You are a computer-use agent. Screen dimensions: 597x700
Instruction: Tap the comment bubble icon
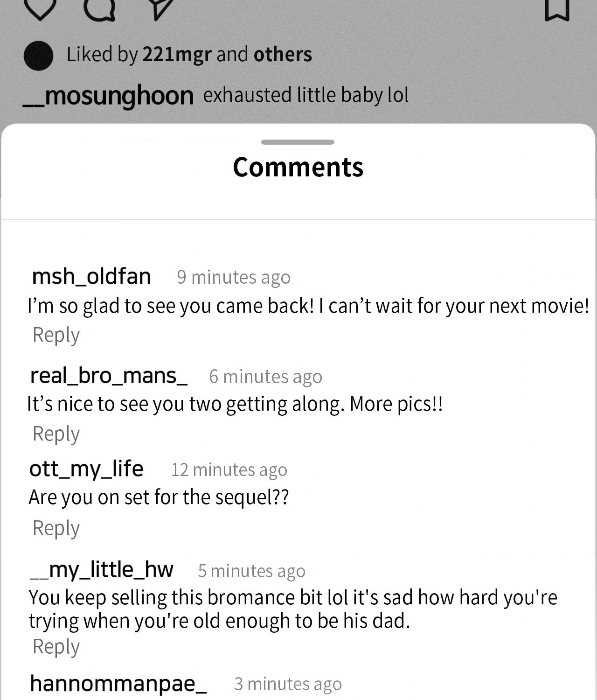[99, 10]
